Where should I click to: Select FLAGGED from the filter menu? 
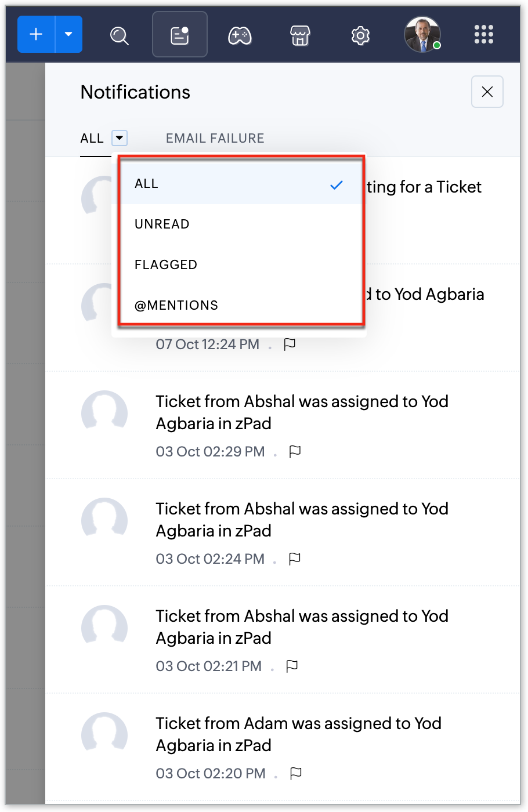pyautogui.click(x=166, y=265)
